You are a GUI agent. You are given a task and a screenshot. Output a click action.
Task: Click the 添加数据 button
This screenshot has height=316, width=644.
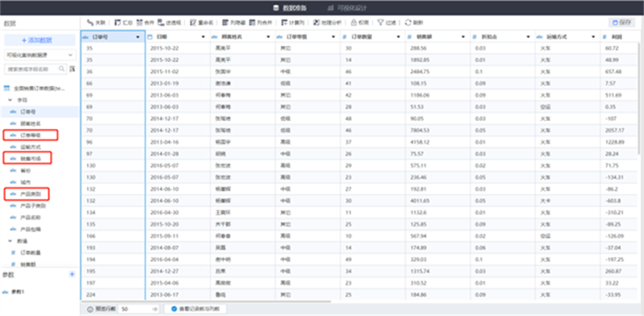[x=39, y=40]
